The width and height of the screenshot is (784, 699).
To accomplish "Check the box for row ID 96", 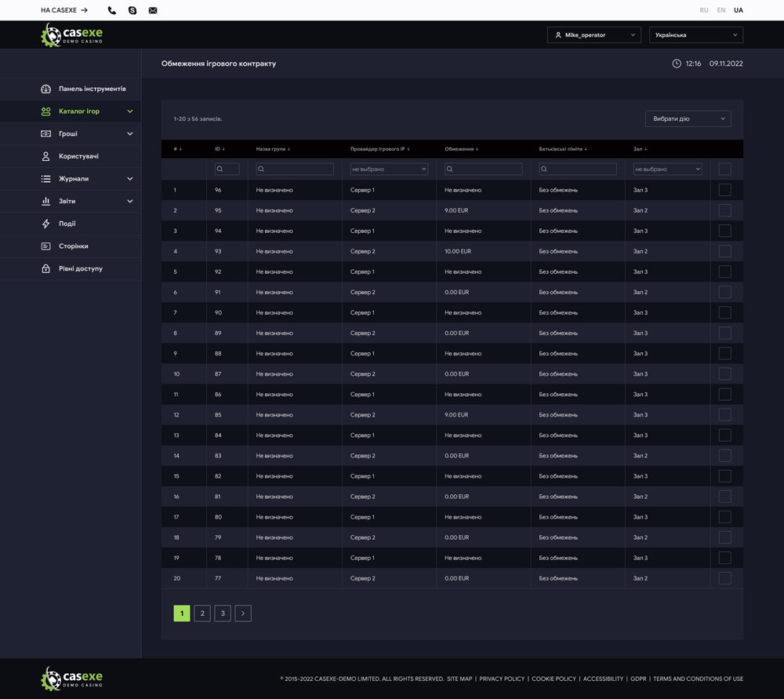I will point(725,190).
